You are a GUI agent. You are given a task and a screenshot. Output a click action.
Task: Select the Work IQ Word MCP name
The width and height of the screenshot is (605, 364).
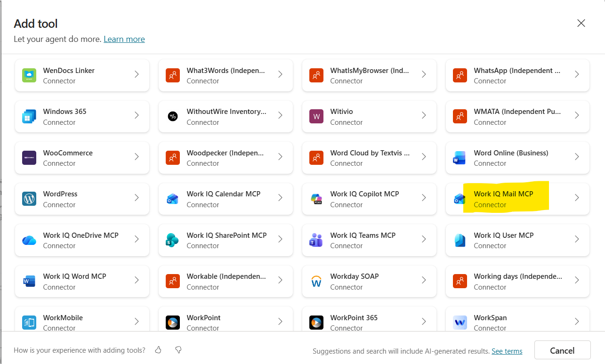[x=74, y=276]
